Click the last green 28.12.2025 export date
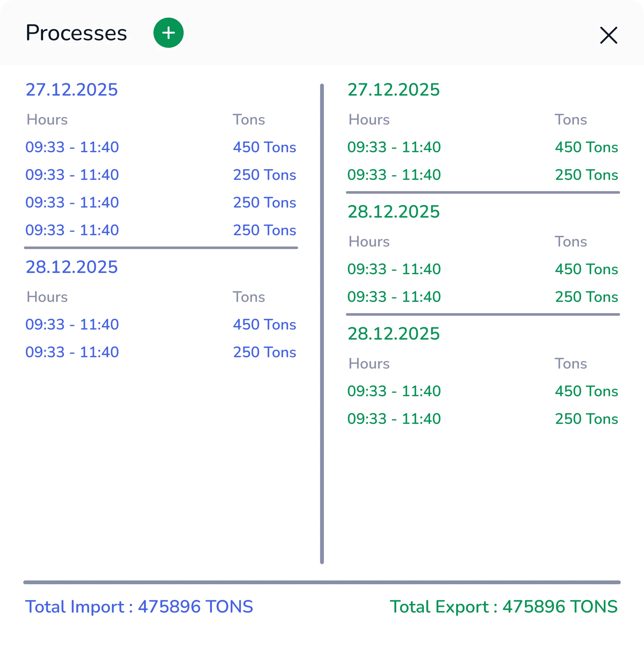 (x=393, y=334)
